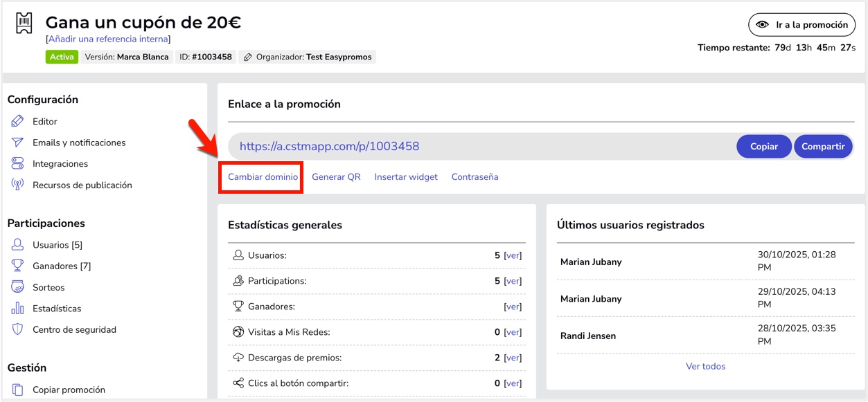Click the Editor pencil icon in sidebar
868x402 pixels.
coord(18,122)
